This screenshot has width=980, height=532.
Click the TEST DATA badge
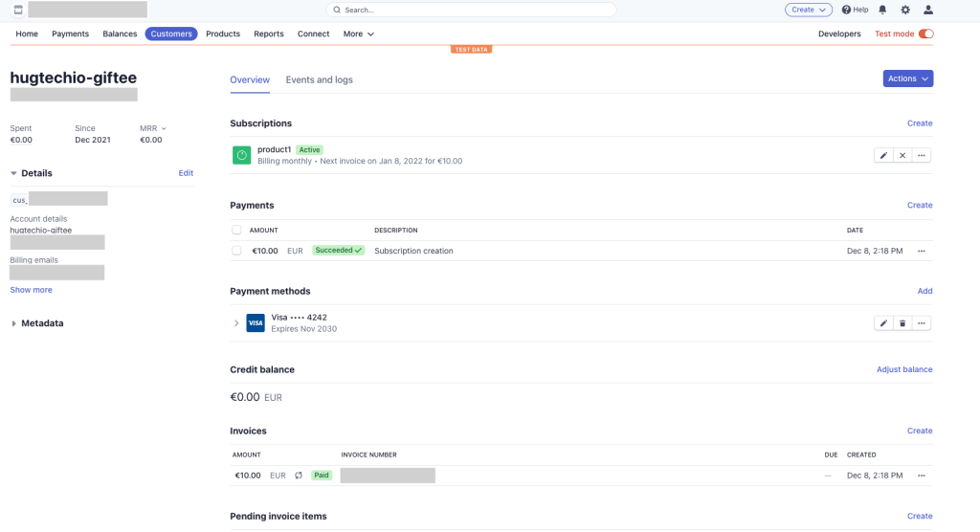click(471, 50)
